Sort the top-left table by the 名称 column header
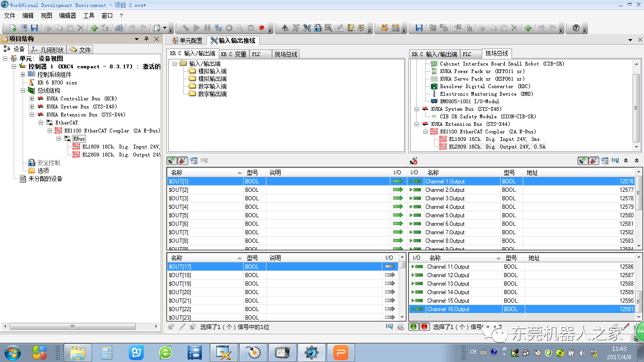This screenshot has height=362, width=644. click(206, 173)
